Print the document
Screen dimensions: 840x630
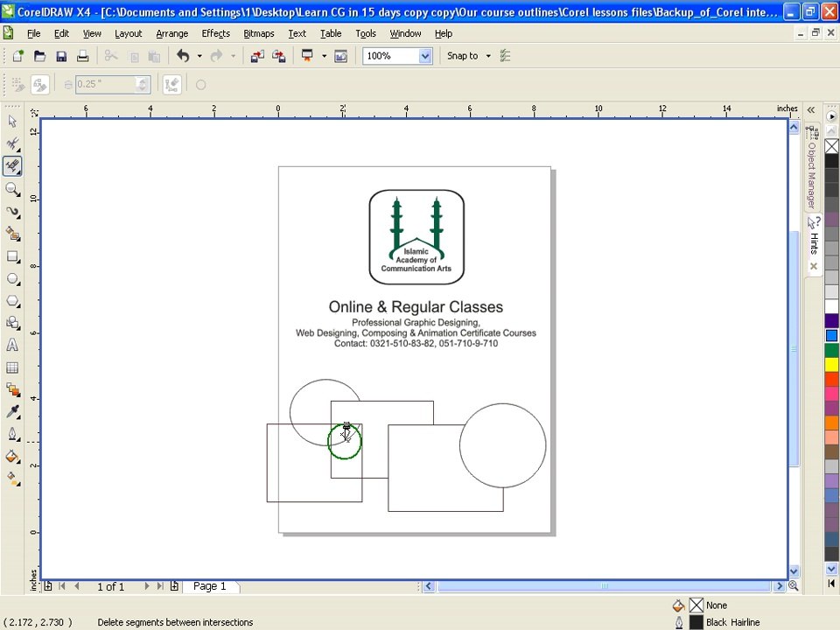point(82,56)
